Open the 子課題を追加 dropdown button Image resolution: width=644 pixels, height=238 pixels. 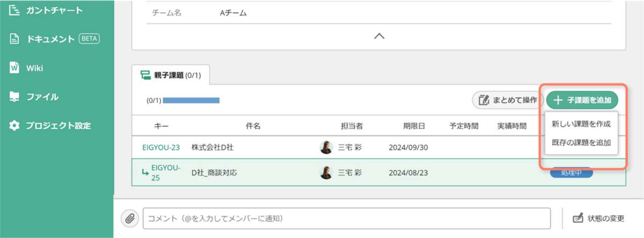point(582,100)
